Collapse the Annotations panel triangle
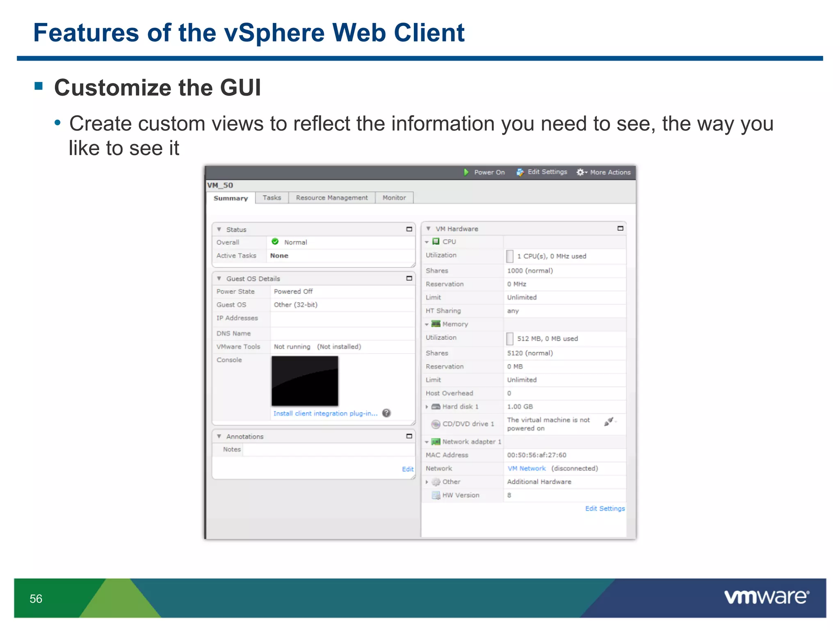Viewport: 840px width, 630px height. pyautogui.click(x=219, y=436)
